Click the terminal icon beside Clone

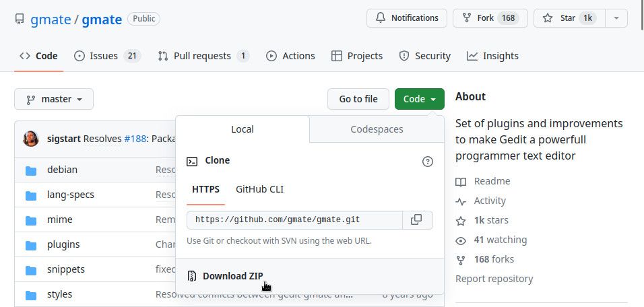192,162
